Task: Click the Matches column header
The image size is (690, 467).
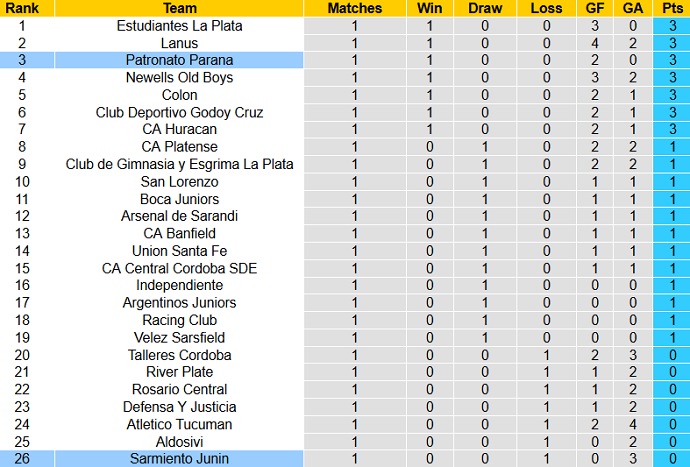Action: click(354, 8)
